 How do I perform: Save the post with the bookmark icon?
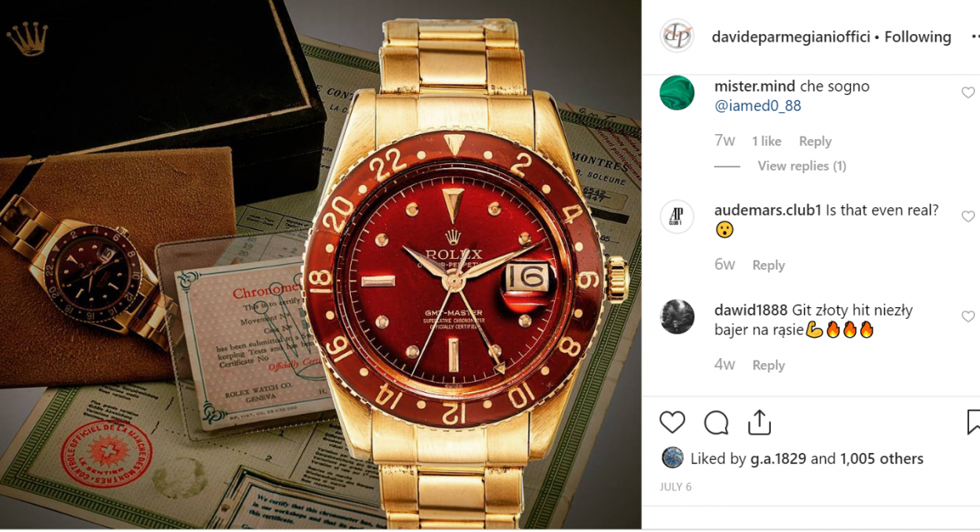[x=973, y=422]
